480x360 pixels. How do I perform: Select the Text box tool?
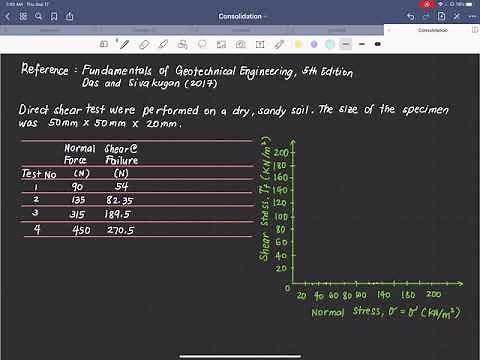(x=260, y=44)
